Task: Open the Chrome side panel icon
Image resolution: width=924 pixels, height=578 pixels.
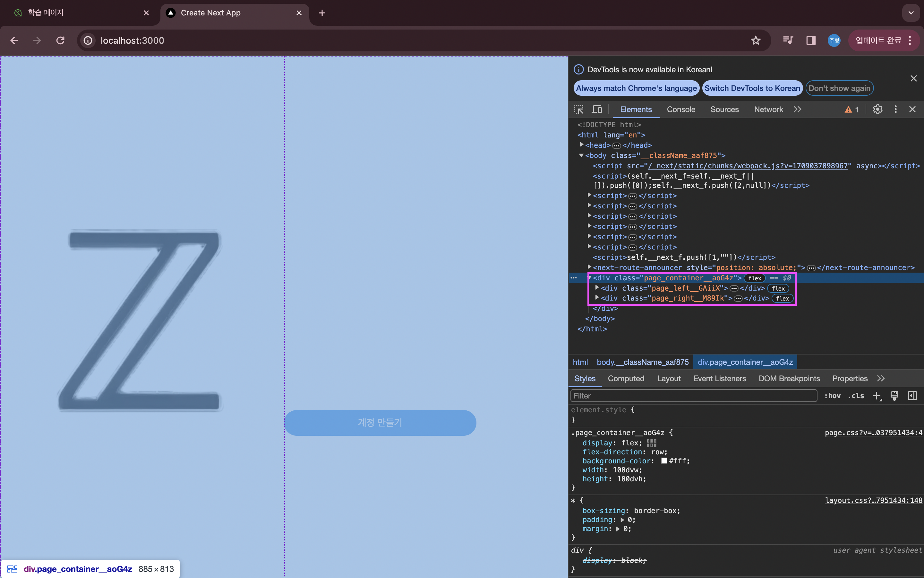Action: click(811, 40)
